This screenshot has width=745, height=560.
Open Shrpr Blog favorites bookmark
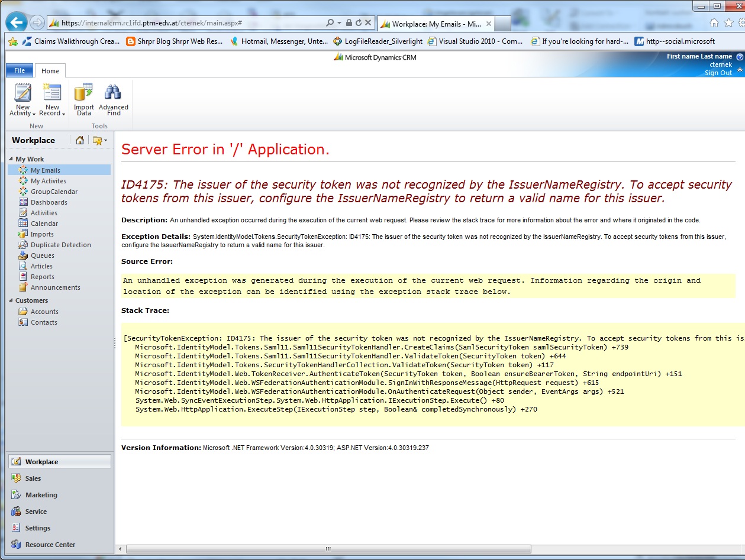point(175,41)
